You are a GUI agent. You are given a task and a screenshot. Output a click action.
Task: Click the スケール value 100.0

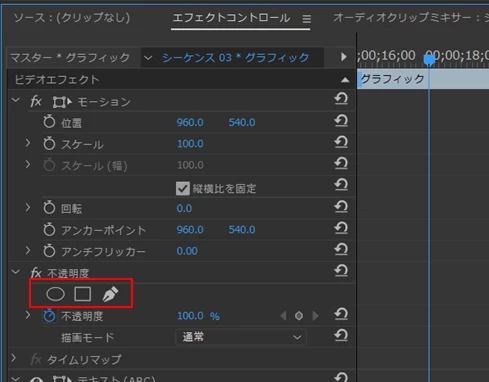click(x=190, y=144)
